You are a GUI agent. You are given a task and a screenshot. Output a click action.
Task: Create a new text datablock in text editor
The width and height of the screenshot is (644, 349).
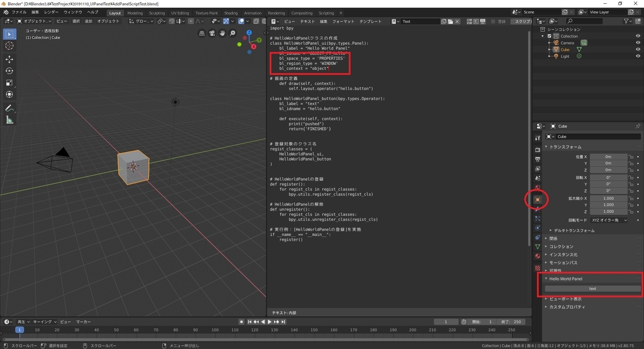point(444,21)
